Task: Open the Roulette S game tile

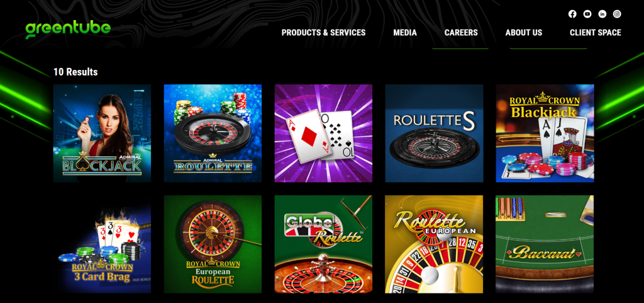Action: click(x=434, y=133)
